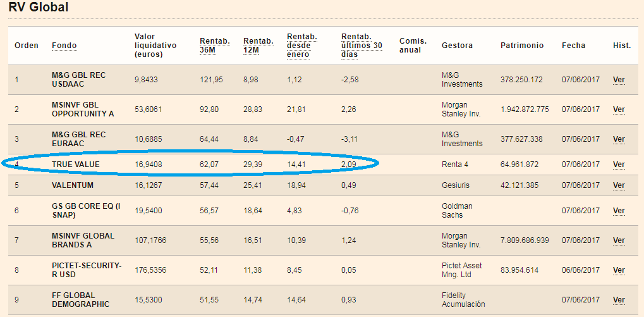The image size is (644, 317).
Task: Open Ver history for VALENTUM fund
Action: (x=619, y=186)
